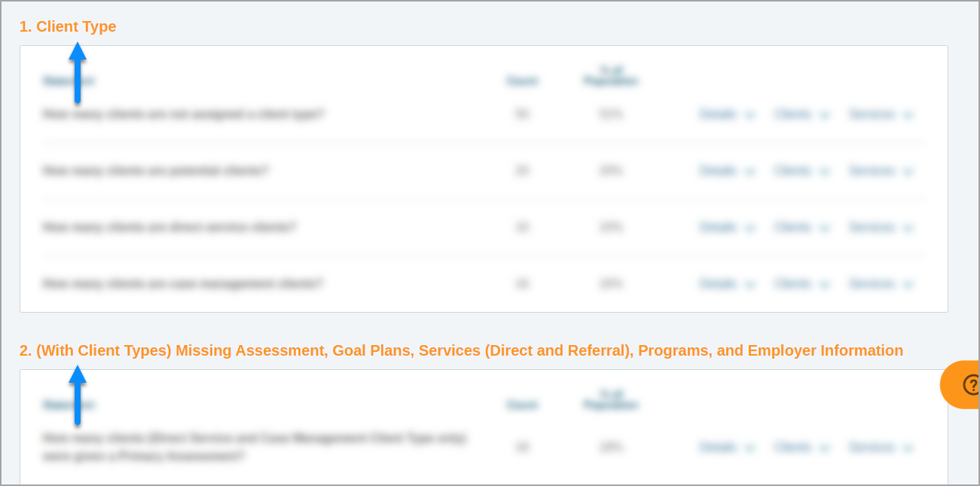Open Services dropdown for case management clients

click(881, 284)
